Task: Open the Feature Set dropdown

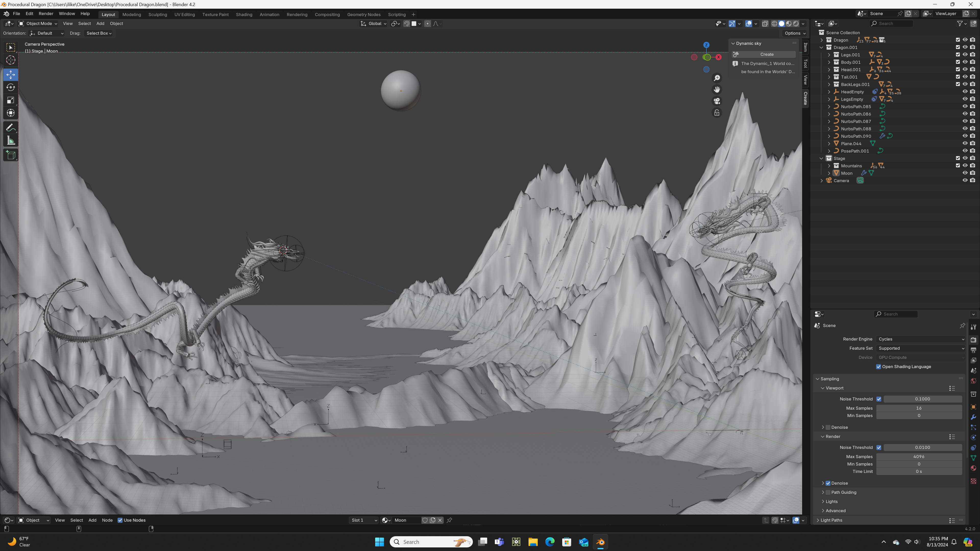Action: click(x=921, y=348)
